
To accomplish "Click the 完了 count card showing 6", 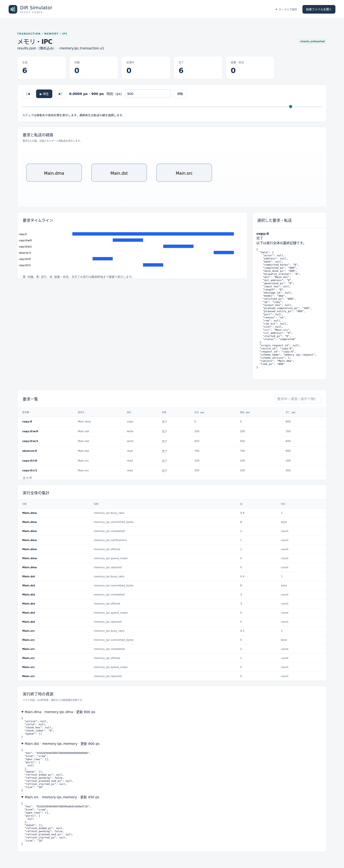I will tap(198, 68).
